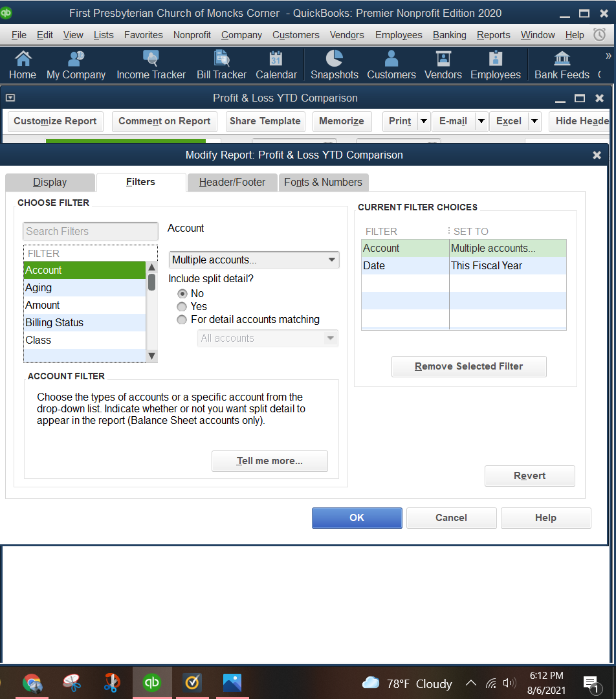Open the Vendors center

443,65
